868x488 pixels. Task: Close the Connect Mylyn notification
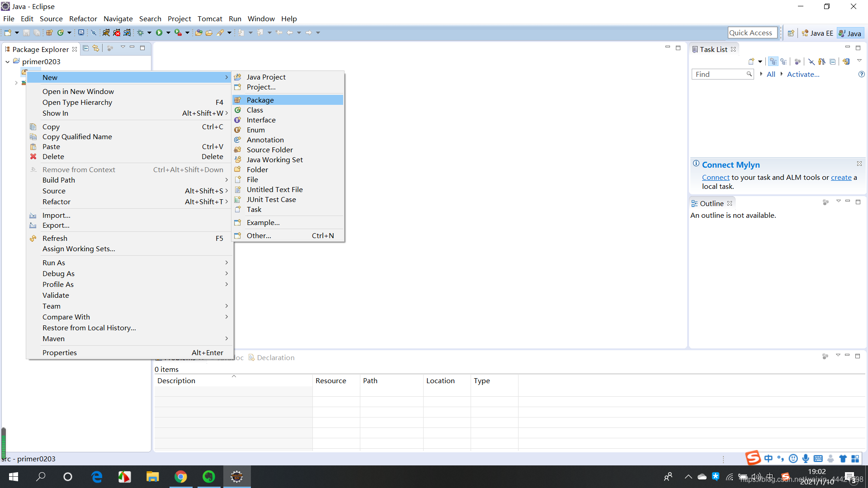[859, 164]
